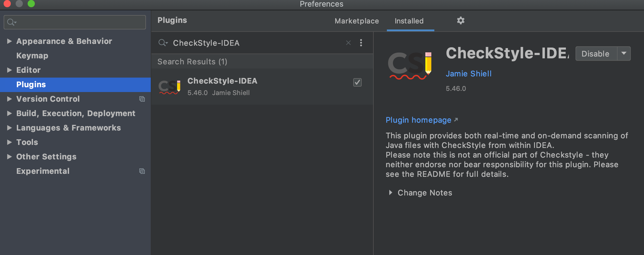Click the Change Notes label
Viewport: 644px width, 255px height.
(x=425, y=193)
